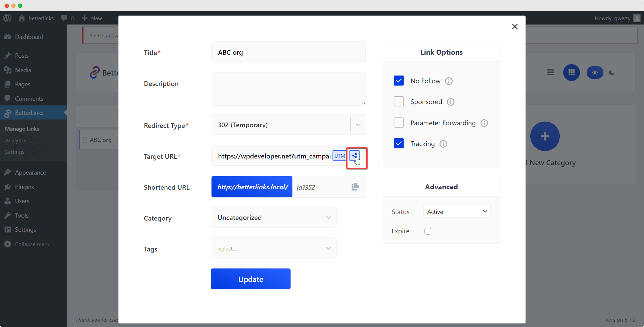Select the grid view icon
Viewport: 644px width, 327px height.
pos(572,72)
